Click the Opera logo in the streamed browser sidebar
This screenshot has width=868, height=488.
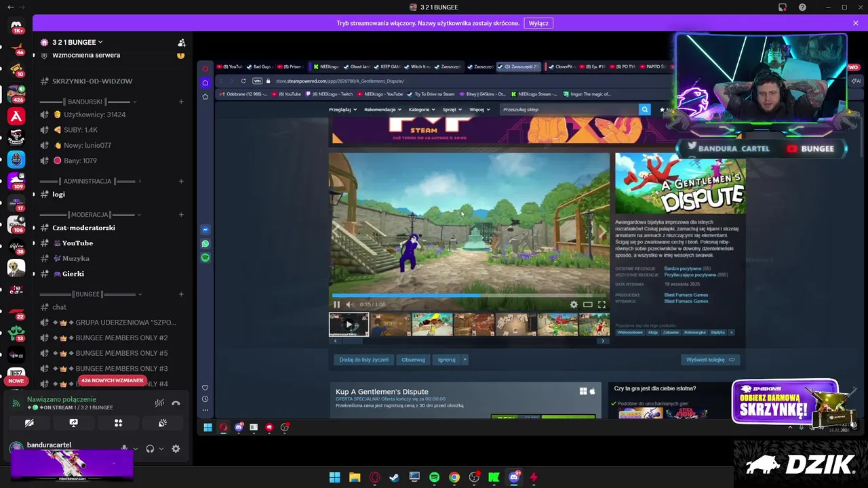click(205, 68)
